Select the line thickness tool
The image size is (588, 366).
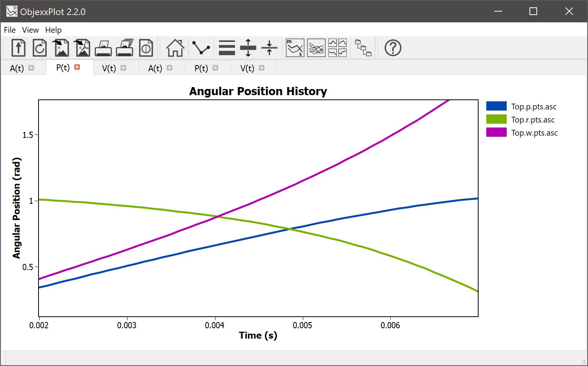pos(227,47)
